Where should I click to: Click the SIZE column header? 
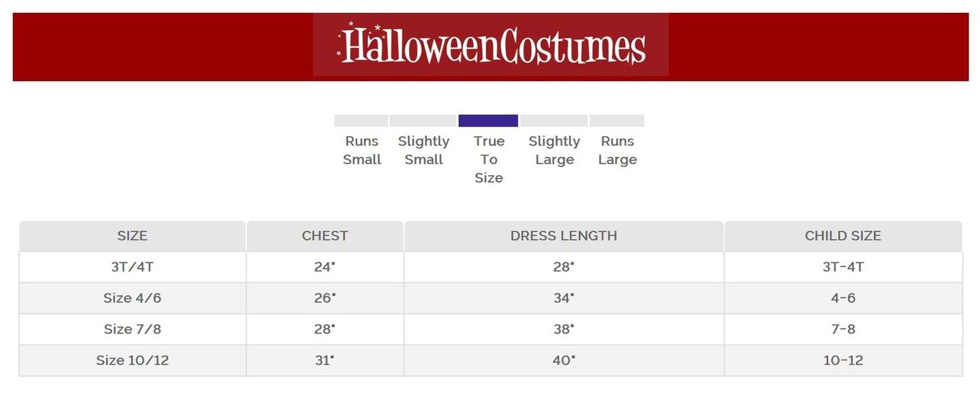coord(132,236)
